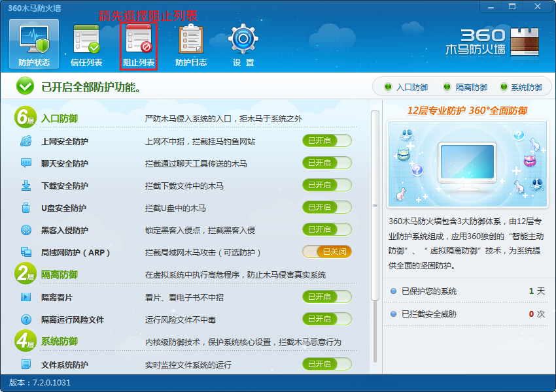Click the 文件系统防护 document icon
Screen dimensions: 556x392
coord(26,364)
